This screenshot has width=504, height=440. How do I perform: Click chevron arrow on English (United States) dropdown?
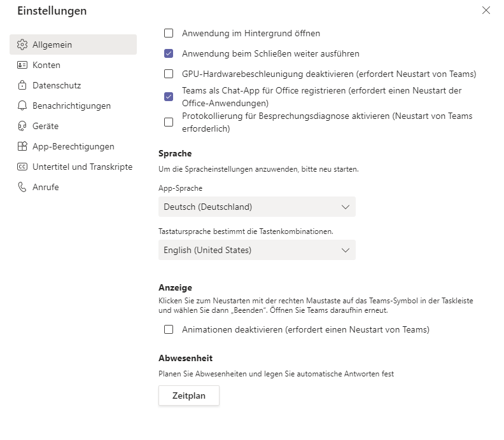[x=345, y=250]
